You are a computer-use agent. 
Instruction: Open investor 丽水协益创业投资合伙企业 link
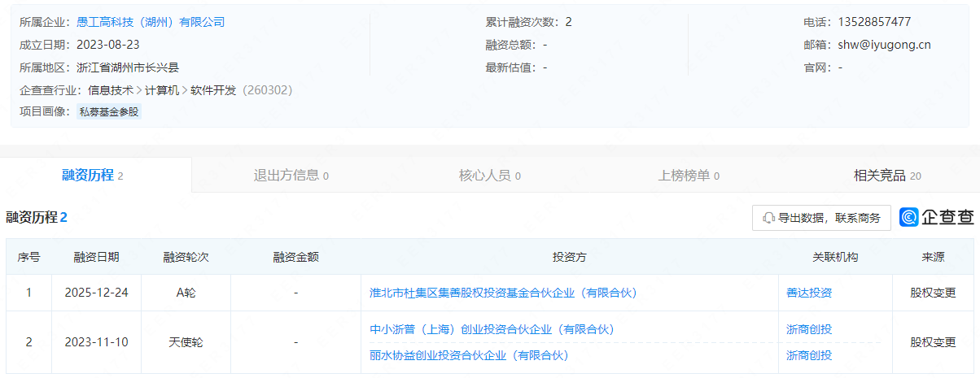pos(469,355)
